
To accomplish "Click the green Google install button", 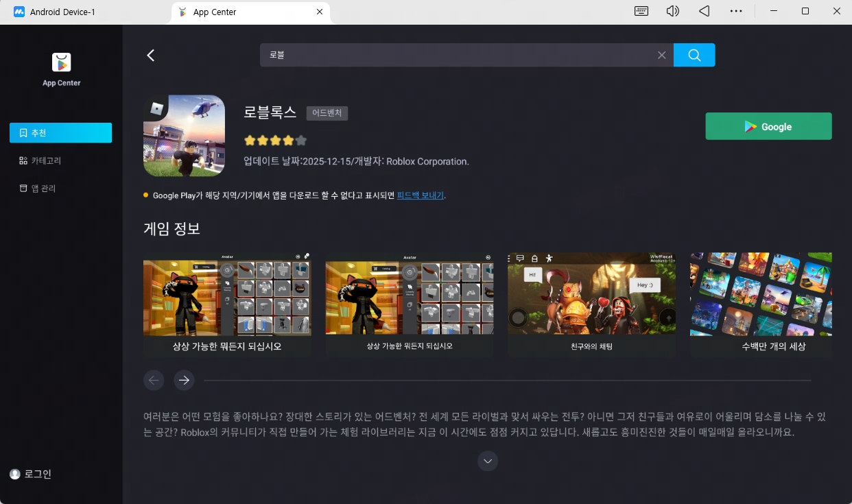I will point(768,126).
